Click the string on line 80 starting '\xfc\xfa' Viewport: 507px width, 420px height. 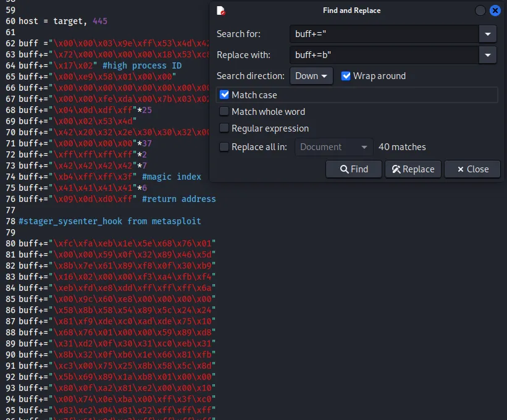click(132, 243)
